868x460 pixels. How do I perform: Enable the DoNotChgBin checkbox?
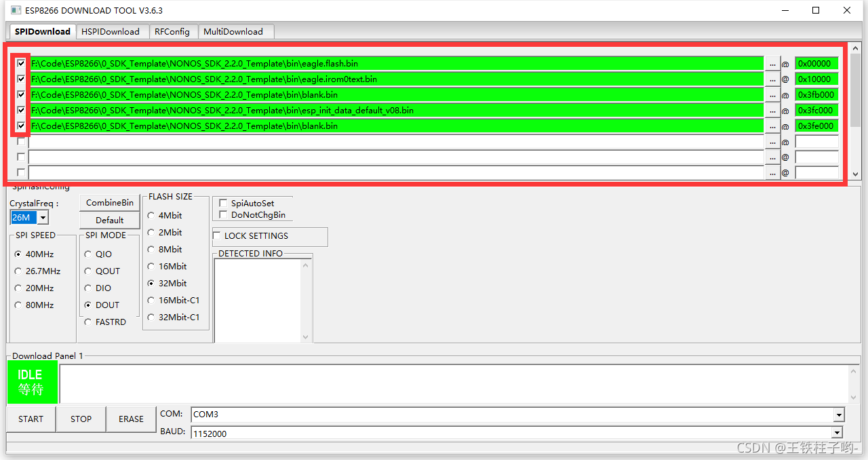tap(223, 214)
